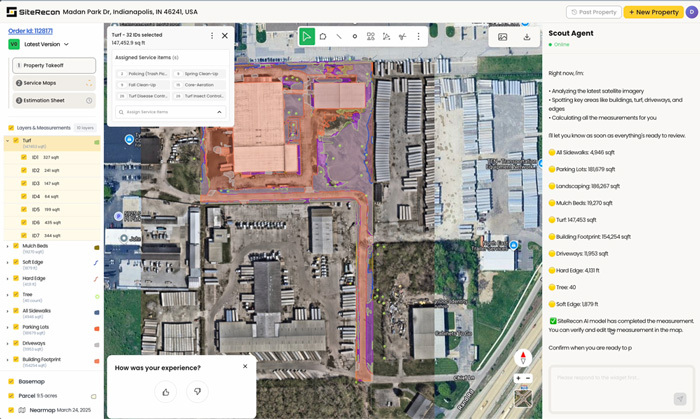
Task: Toggle the Layers & Measurements checkbox
Action: [11, 128]
